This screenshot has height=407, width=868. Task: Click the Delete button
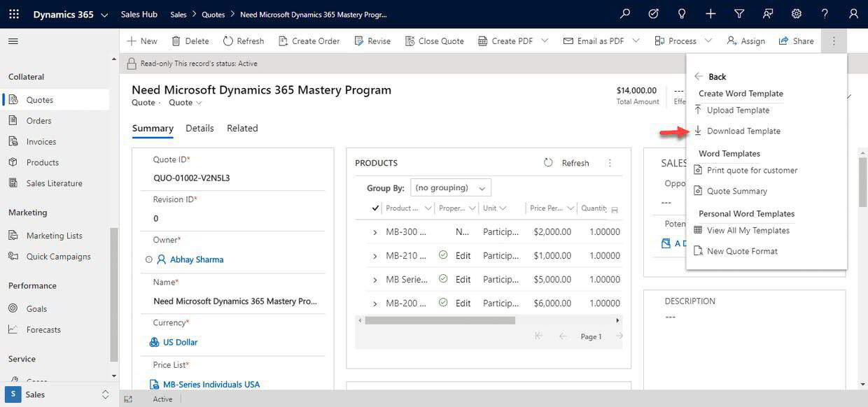pos(190,41)
